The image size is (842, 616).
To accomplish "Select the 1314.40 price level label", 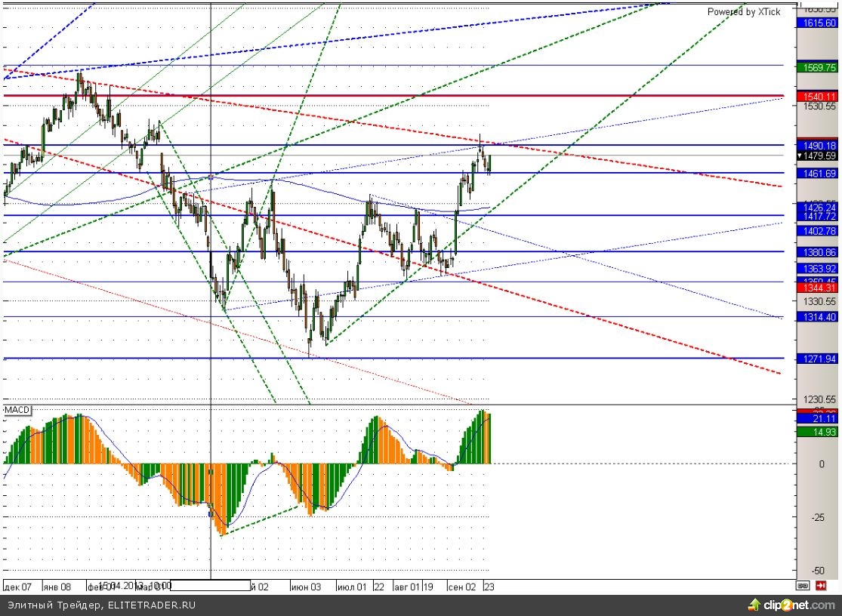I will [x=817, y=317].
